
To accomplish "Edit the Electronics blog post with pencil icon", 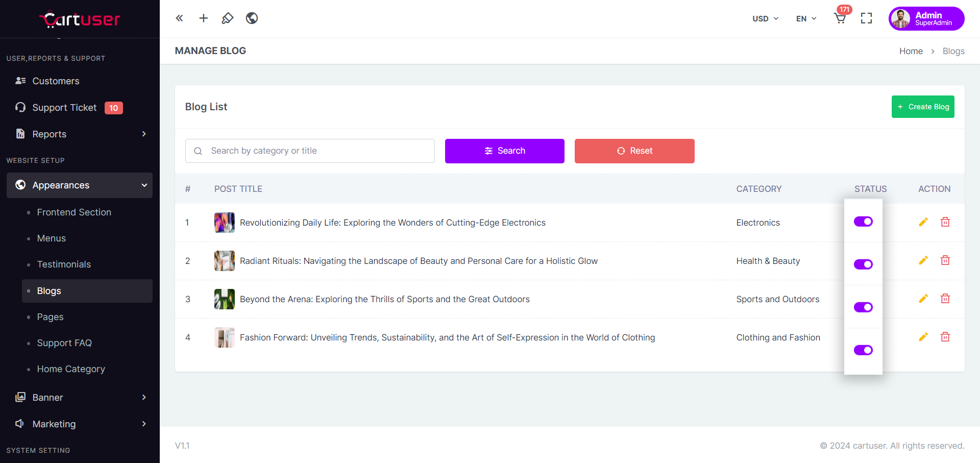I will pyautogui.click(x=923, y=222).
